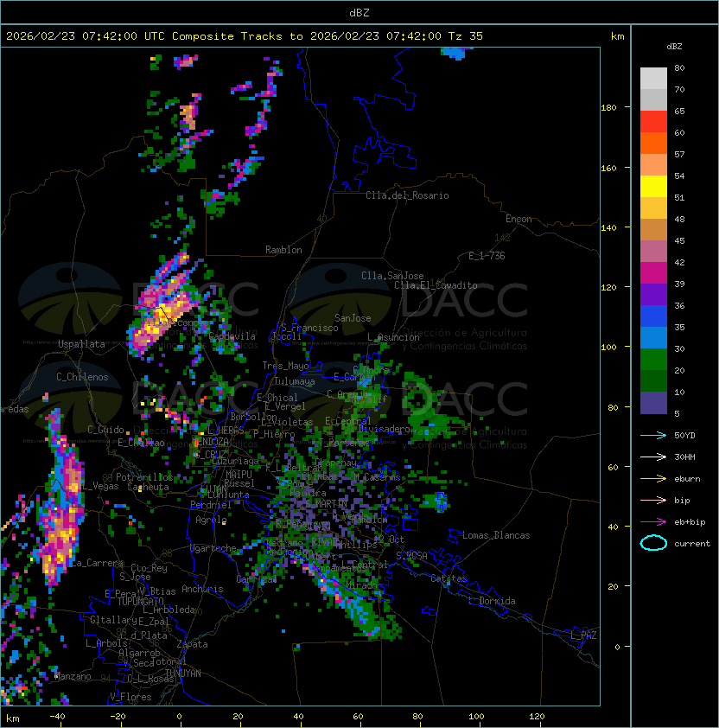Click the '-40' km tick on horizontal axis

click(x=58, y=717)
